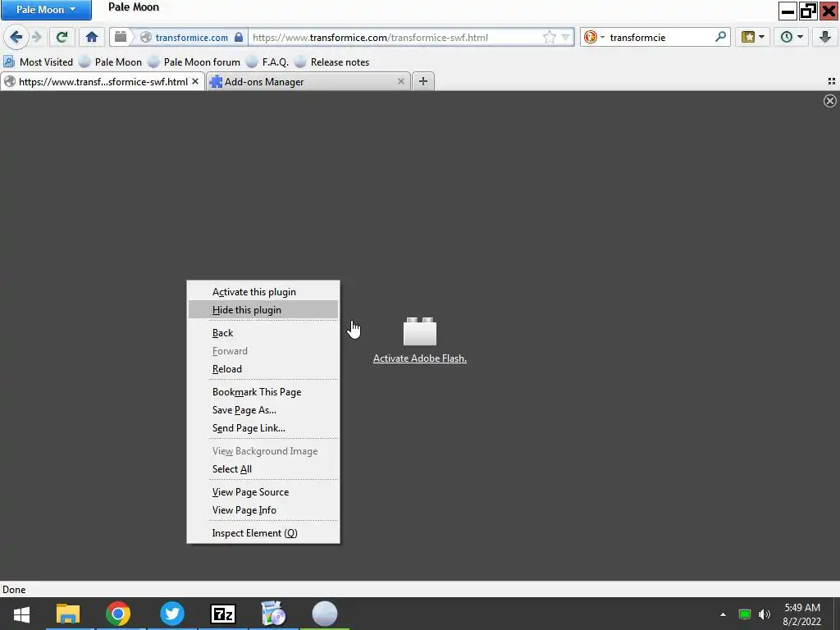The height and width of the screenshot is (630, 840).
Task: Close the Add-ons Manager tab
Action: coord(400,81)
